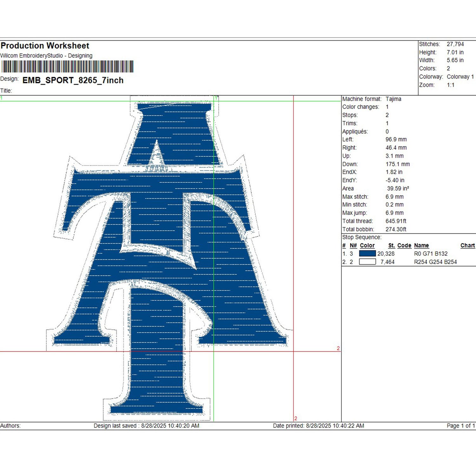Select the Zoom value "1:1"
The width and height of the screenshot is (476, 474).
(451, 85)
